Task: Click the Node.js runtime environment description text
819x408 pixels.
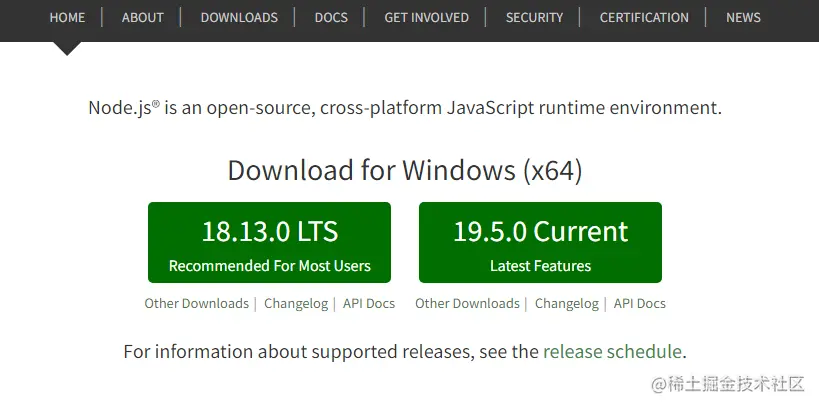Action: [405, 108]
